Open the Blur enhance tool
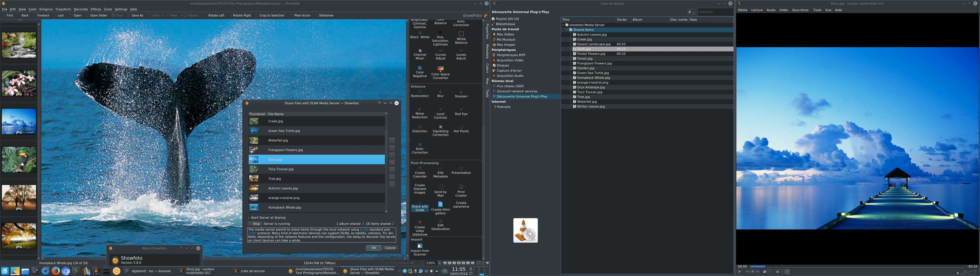Image resolution: width=980 pixels, height=276 pixels. click(440, 94)
